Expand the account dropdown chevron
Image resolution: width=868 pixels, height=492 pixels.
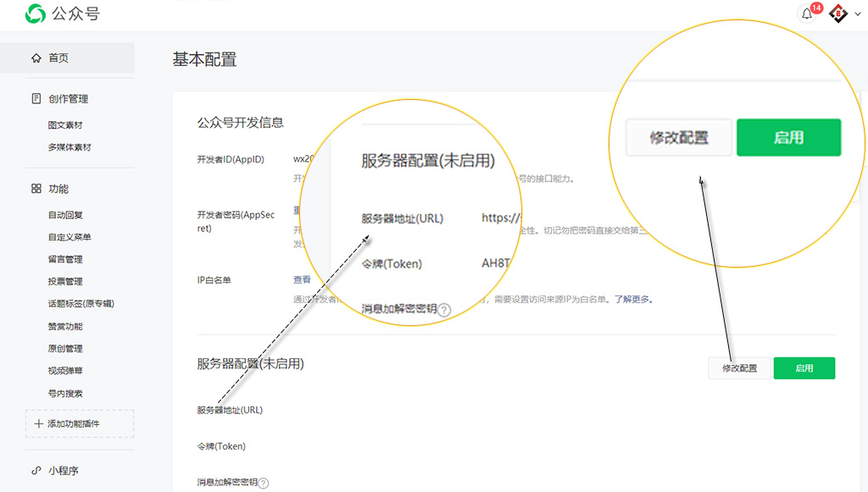point(858,14)
